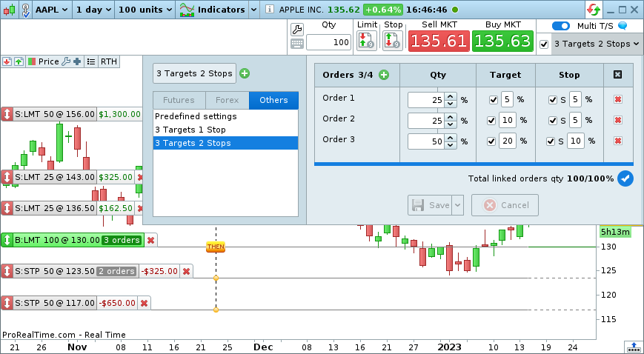Click the Buy MKT 135.63 button
The width and height of the screenshot is (644, 354).
[502, 41]
